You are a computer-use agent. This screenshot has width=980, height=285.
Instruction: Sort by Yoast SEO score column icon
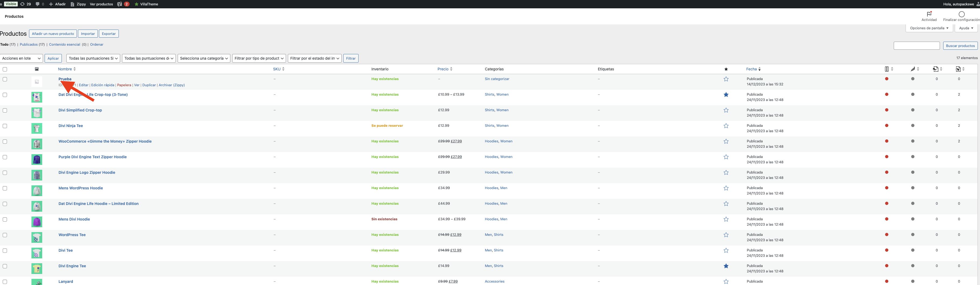886,69
